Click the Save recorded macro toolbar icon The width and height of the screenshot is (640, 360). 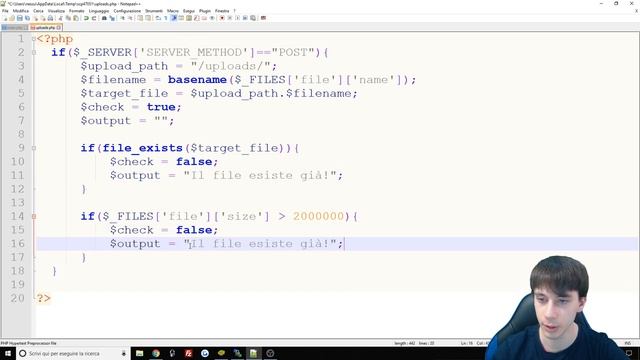(253, 18)
